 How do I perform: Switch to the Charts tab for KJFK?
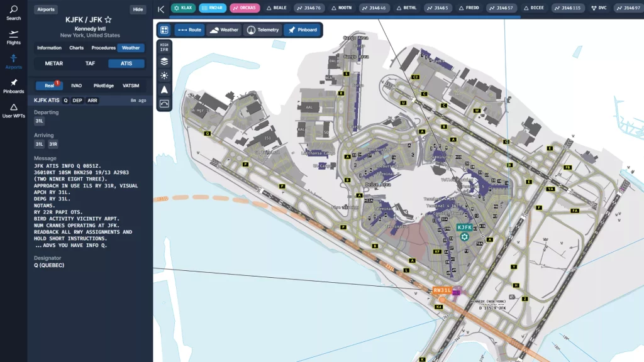pos(76,47)
